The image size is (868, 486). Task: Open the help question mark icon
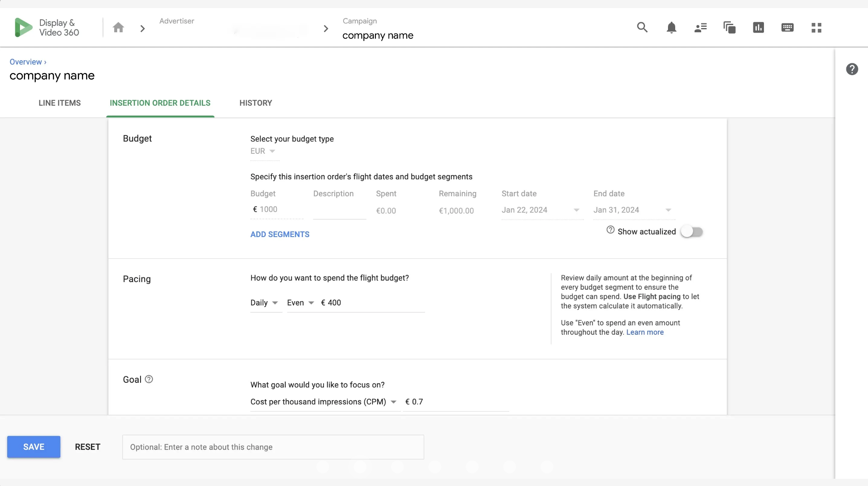(x=852, y=69)
